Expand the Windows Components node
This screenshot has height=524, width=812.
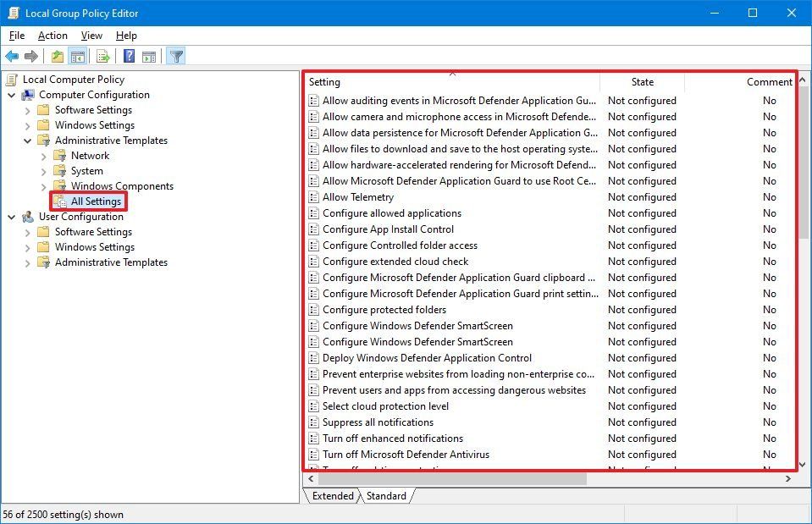point(44,185)
